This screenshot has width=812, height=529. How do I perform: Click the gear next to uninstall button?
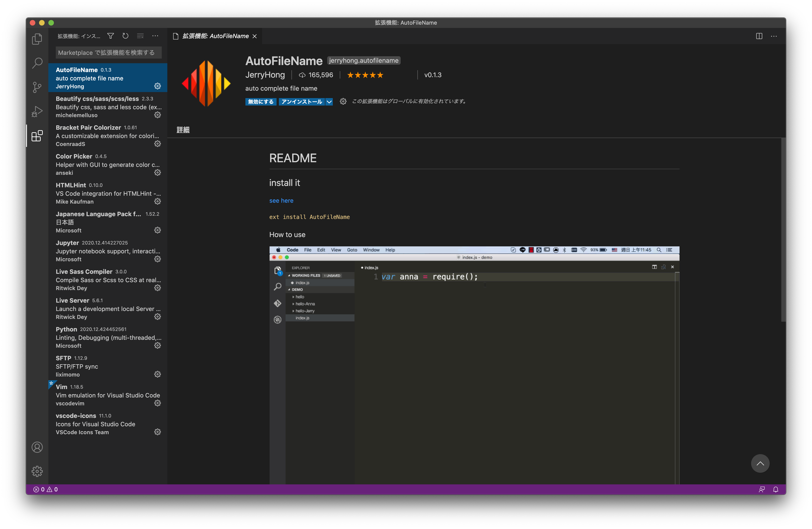tap(343, 101)
